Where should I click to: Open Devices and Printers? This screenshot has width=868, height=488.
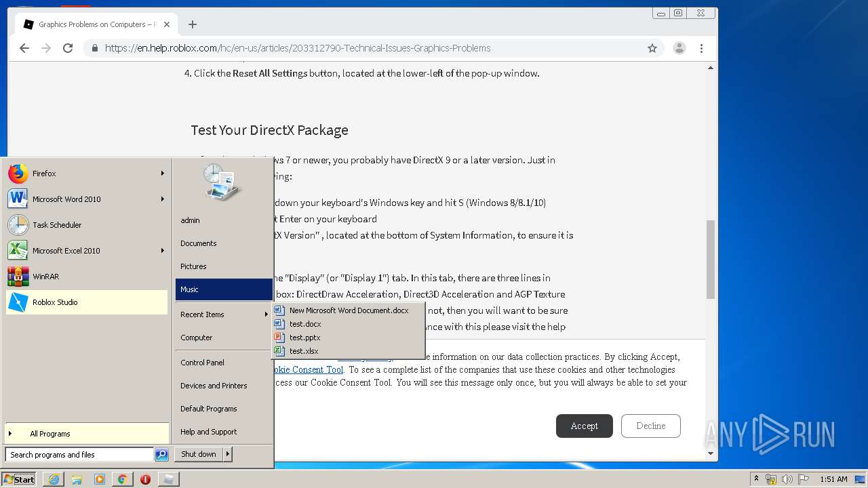point(224,386)
